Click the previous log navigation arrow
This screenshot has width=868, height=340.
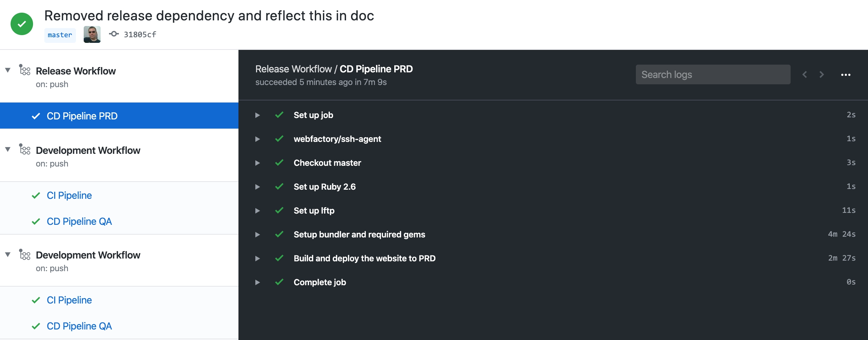click(x=804, y=74)
